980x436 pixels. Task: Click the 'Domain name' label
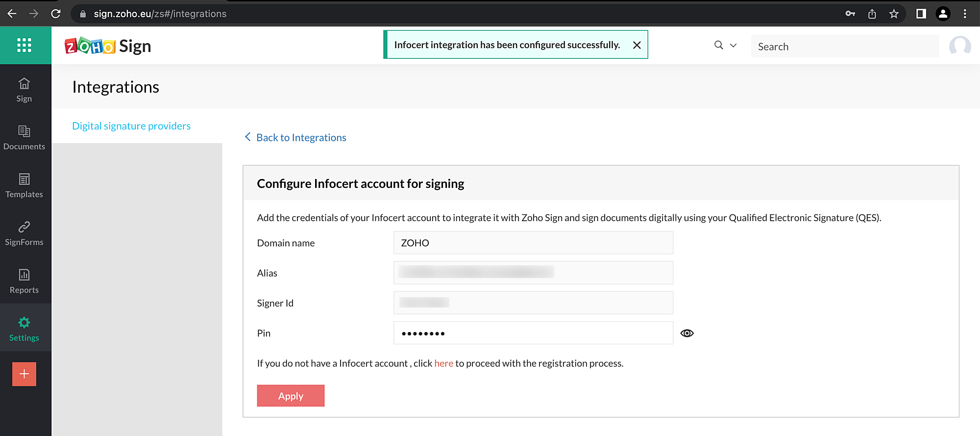[286, 243]
